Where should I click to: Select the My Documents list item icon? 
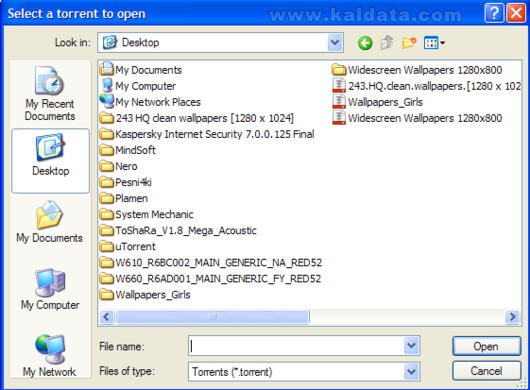[x=107, y=69]
